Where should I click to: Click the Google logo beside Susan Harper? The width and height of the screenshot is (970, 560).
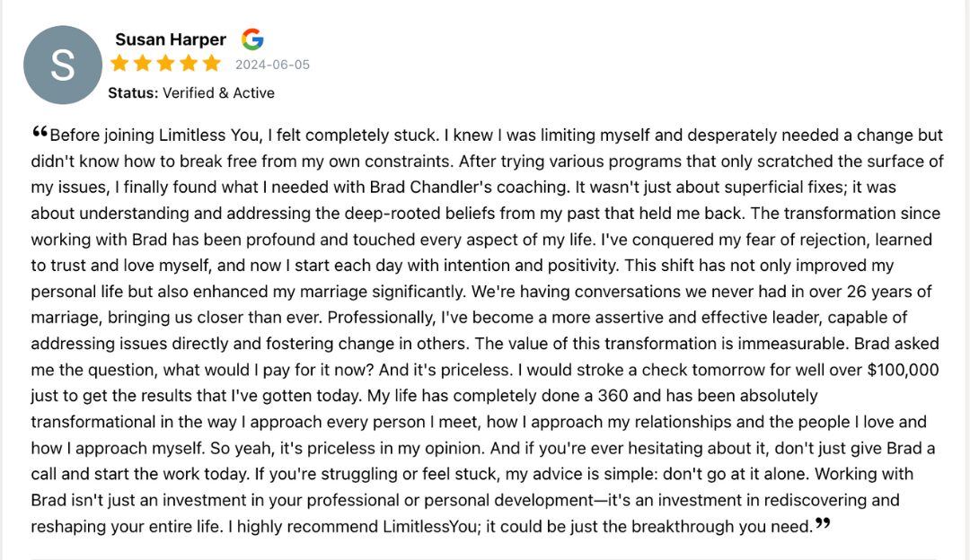tap(252, 39)
